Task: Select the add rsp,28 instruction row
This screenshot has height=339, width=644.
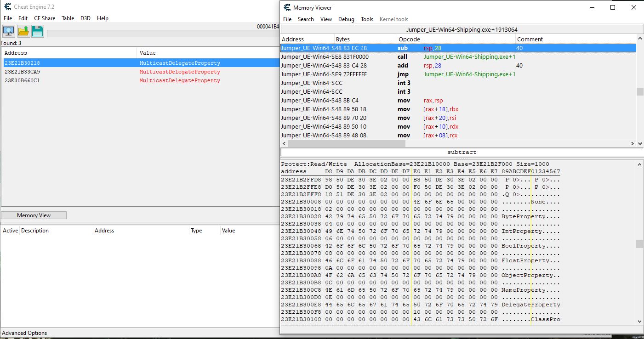Action: pos(458,65)
